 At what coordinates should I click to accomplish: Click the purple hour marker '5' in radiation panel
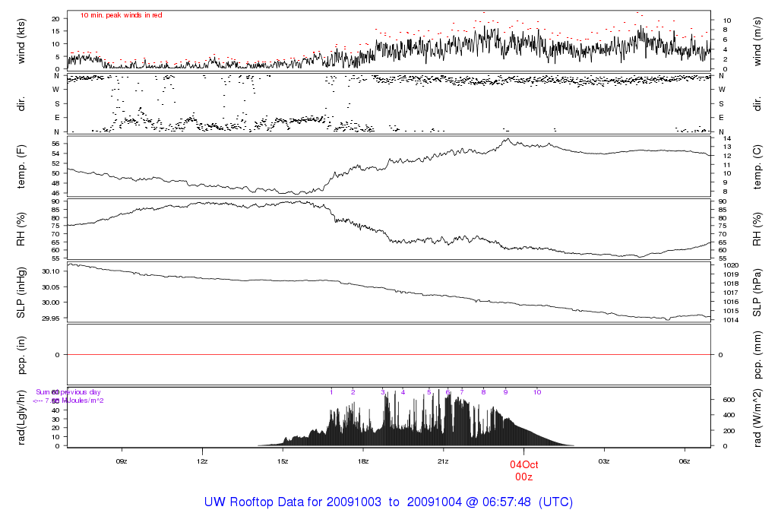point(429,392)
